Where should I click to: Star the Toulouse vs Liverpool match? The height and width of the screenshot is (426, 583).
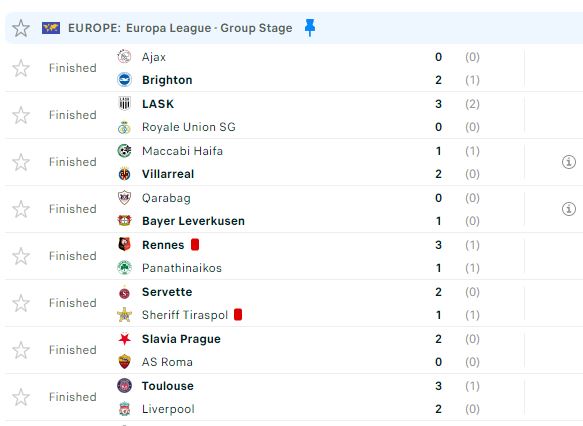click(21, 397)
